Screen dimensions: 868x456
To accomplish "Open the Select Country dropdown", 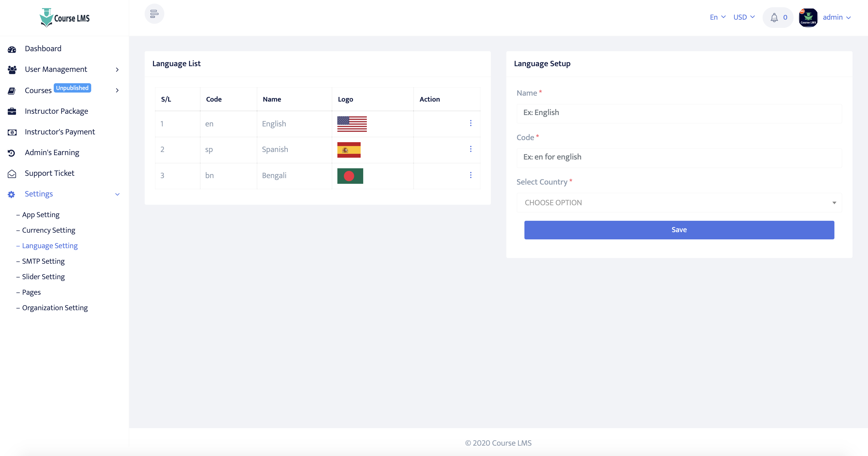I will tap(679, 203).
